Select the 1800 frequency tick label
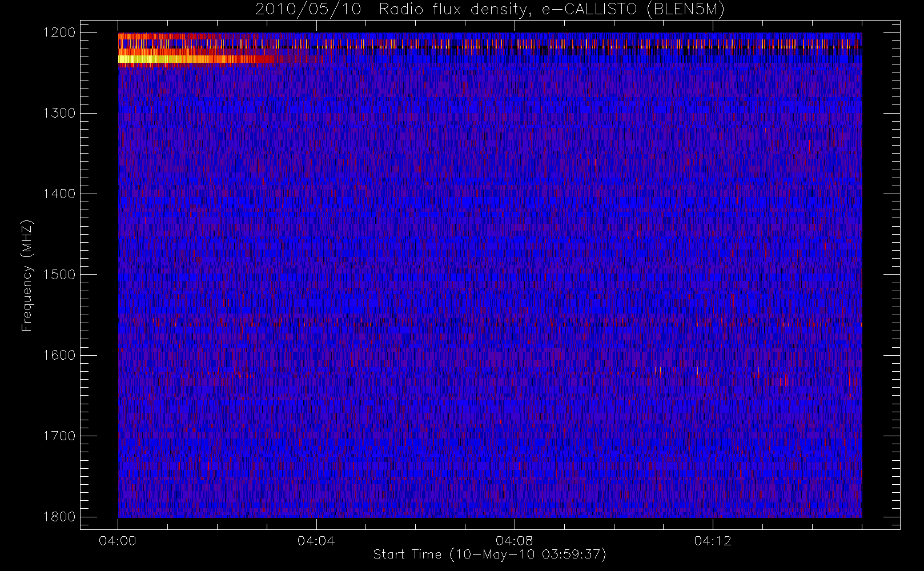The width and height of the screenshot is (924, 571). click(x=60, y=516)
